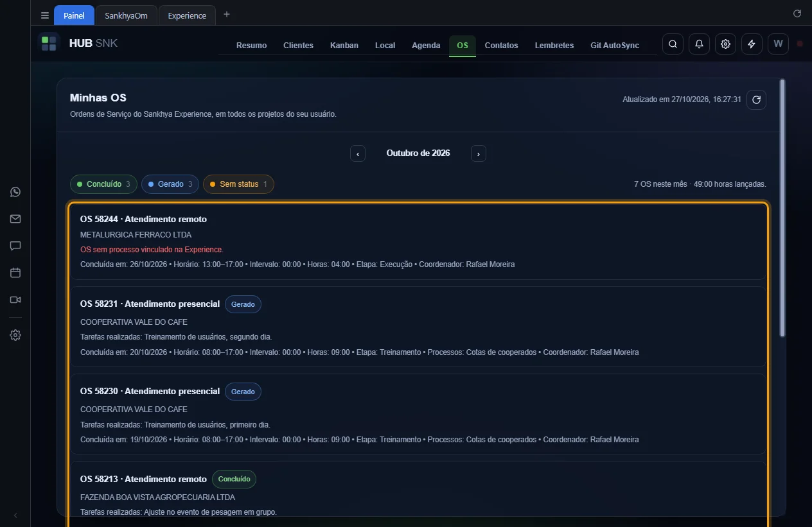
Task: Open the Local section
Action: pyautogui.click(x=385, y=46)
